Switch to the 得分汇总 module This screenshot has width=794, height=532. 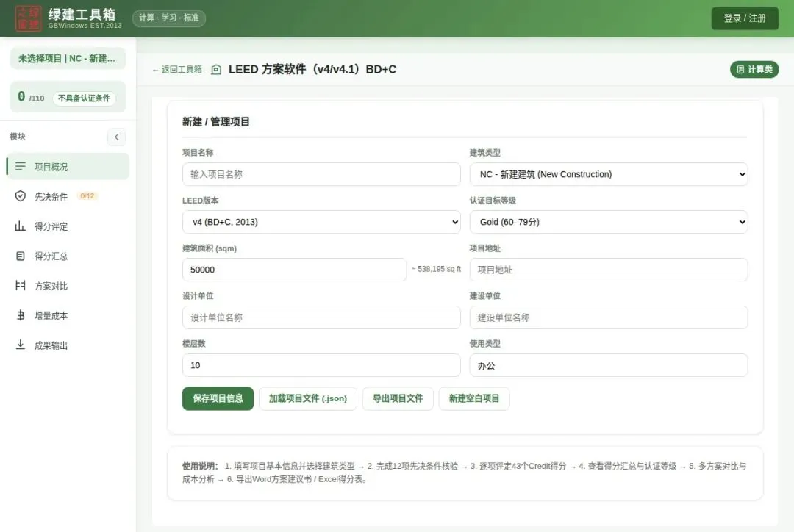pyautogui.click(x=68, y=256)
